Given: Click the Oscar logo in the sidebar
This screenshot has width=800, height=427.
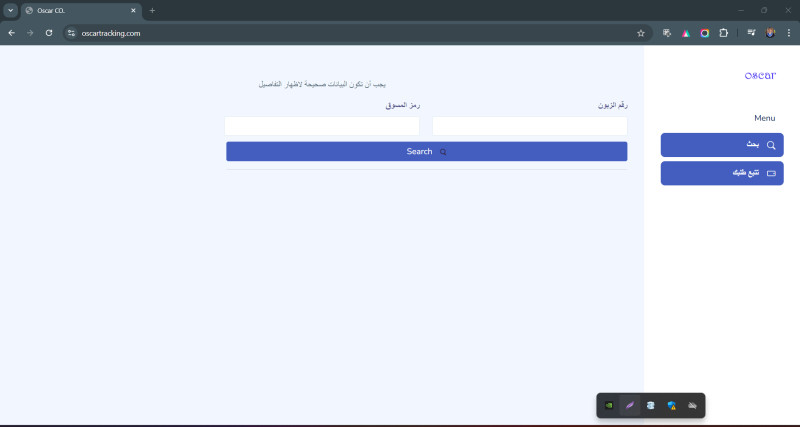Looking at the screenshot, I should pyautogui.click(x=760, y=75).
